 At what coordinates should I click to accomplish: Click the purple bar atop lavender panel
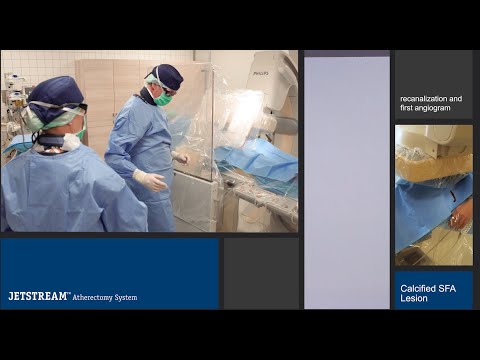click(x=347, y=53)
